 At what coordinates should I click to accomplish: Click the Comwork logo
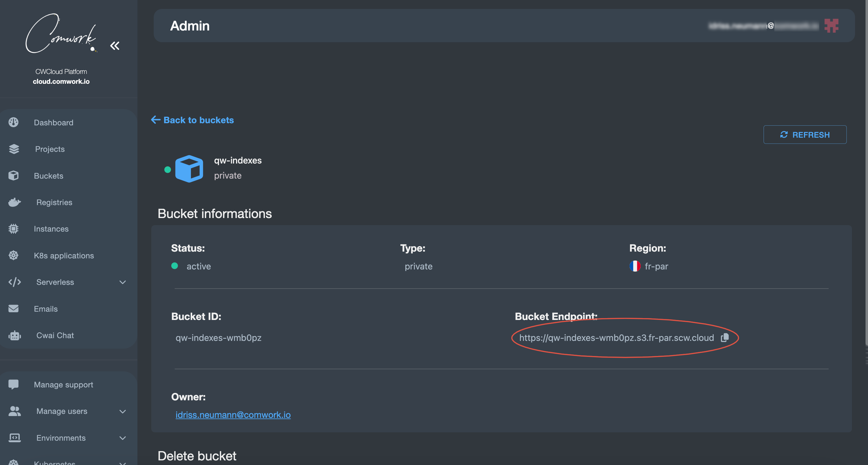pyautogui.click(x=61, y=33)
